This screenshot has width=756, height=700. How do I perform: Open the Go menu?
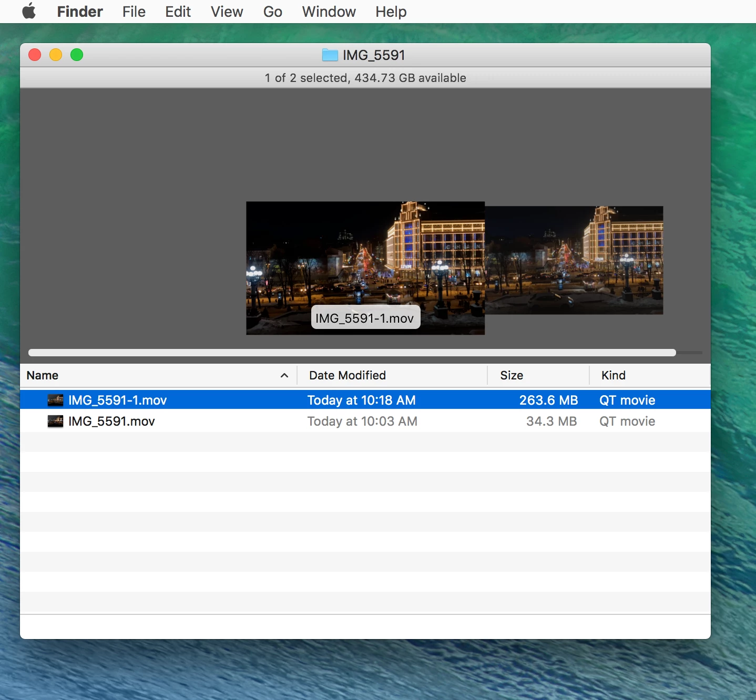click(273, 12)
